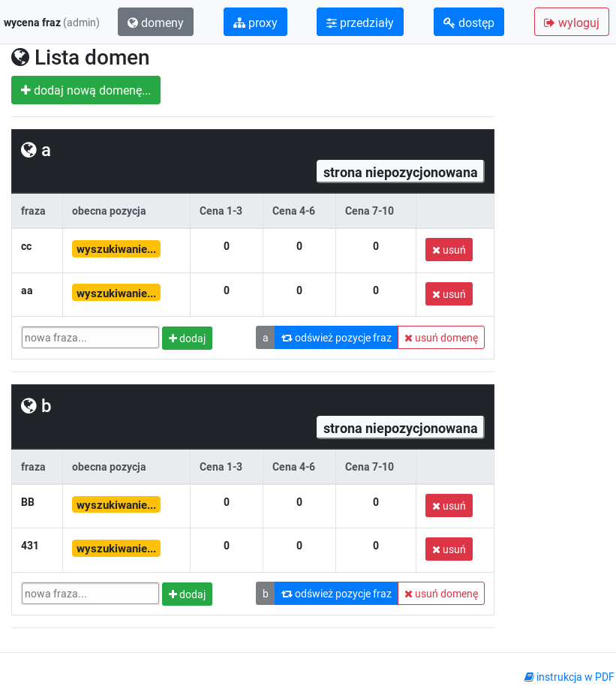The height and width of the screenshot is (689, 616).
Task: Add phrase to domain a with dodaj
Action: (187, 338)
